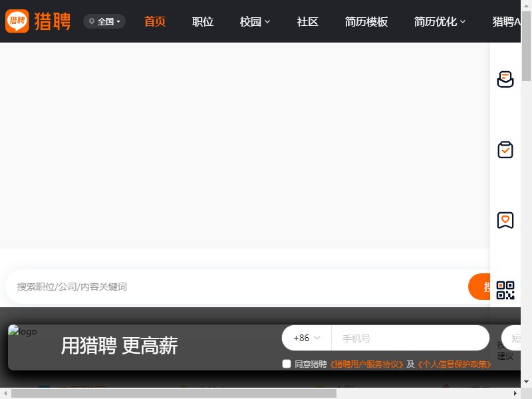
Task: Click the broken logo image in banner
Action: click(x=23, y=331)
